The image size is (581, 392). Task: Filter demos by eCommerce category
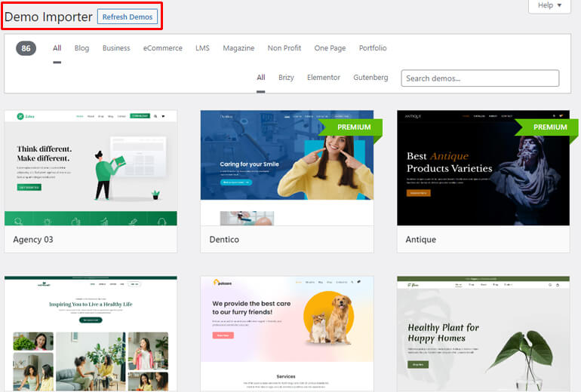click(x=163, y=48)
